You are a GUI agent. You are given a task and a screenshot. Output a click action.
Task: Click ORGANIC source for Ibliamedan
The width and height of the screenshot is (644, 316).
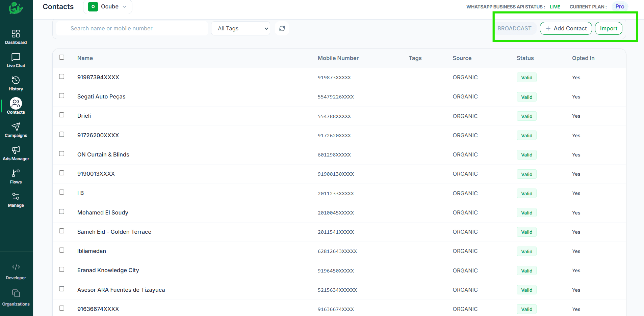(x=465, y=251)
